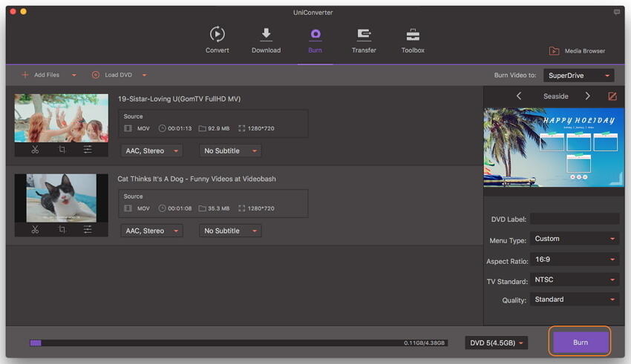Screen dimensions: 631x364
Task: Open audio dropdown for Cat Thinks It's A Dog
Action: (151, 231)
